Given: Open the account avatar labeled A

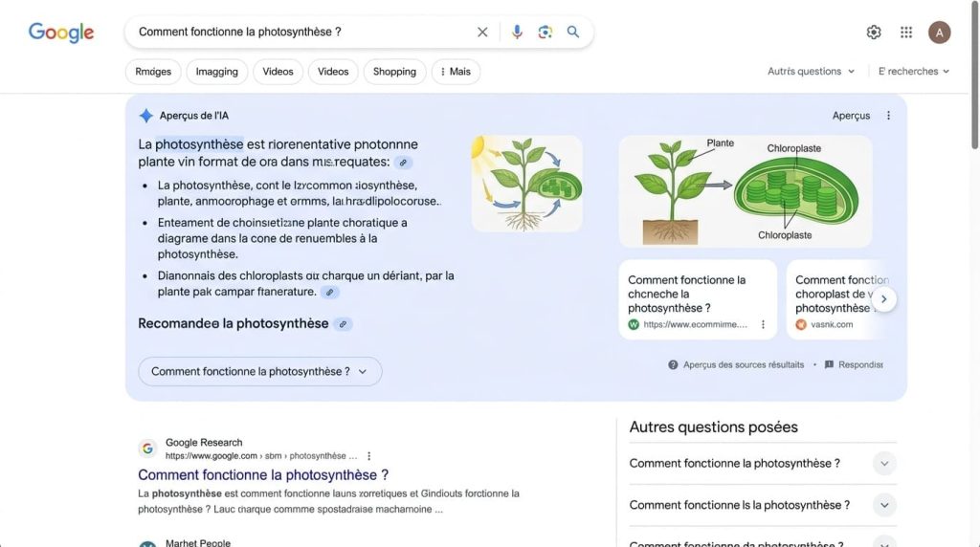Looking at the screenshot, I should (x=940, y=33).
